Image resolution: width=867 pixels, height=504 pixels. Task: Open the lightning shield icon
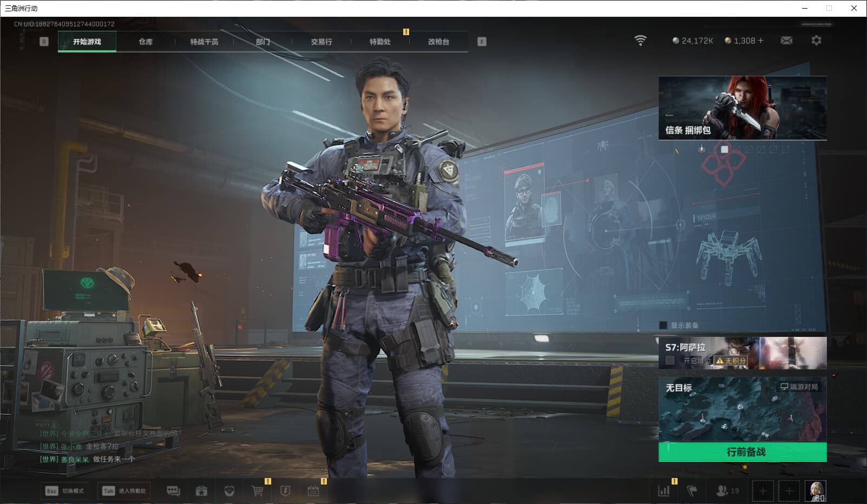point(285,491)
